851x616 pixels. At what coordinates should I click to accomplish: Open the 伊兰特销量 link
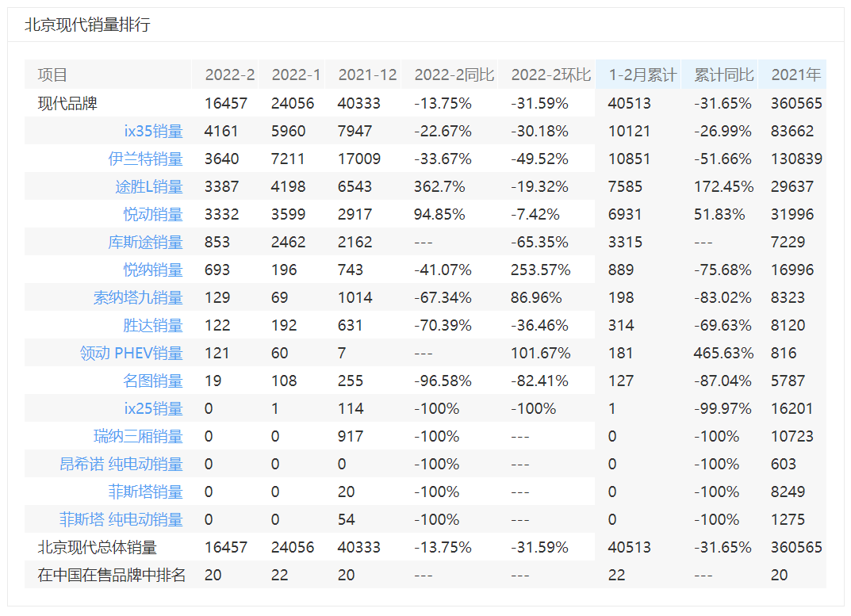pos(145,159)
